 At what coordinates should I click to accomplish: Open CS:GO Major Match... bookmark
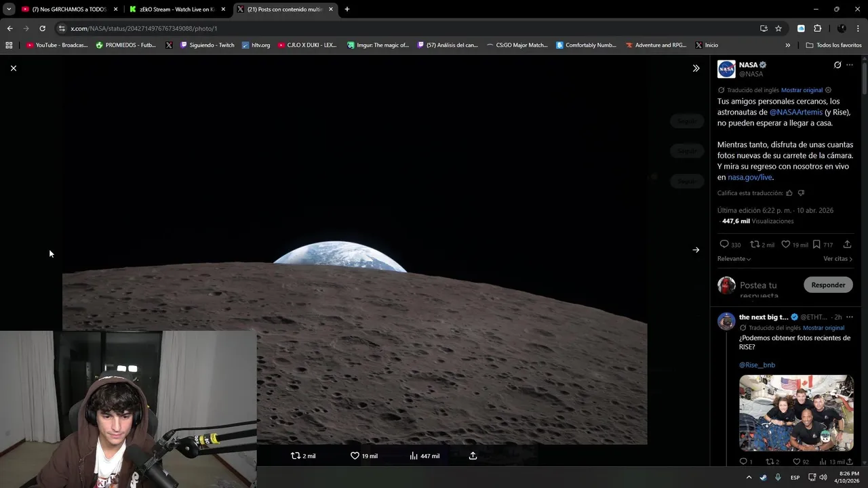[x=517, y=45]
